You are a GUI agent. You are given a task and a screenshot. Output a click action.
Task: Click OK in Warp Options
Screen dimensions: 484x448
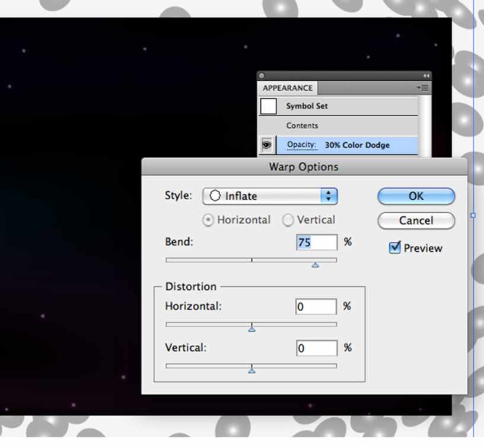tap(416, 196)
